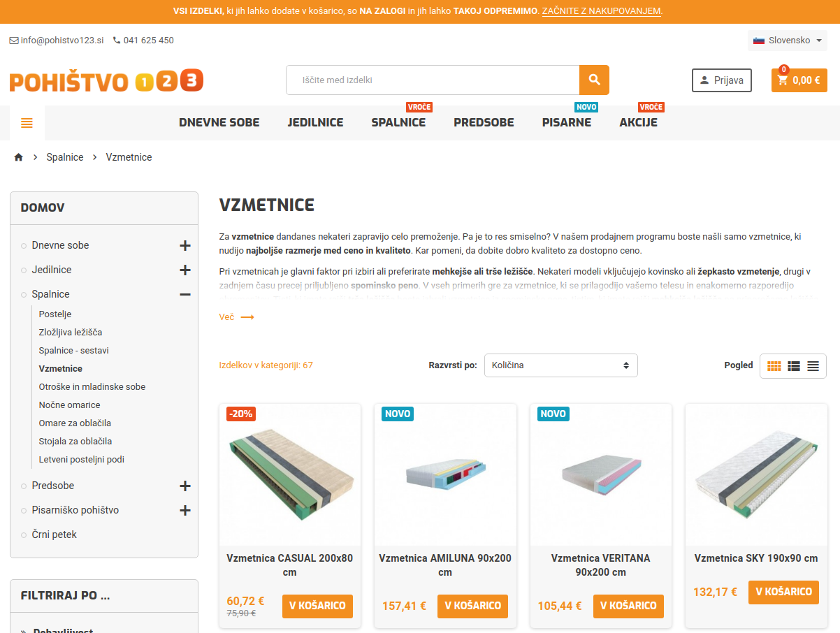The image size is (840, 633).
Task: Click the home breadcrumb icon
Action: pyautogui.click(x=19, y=157)
